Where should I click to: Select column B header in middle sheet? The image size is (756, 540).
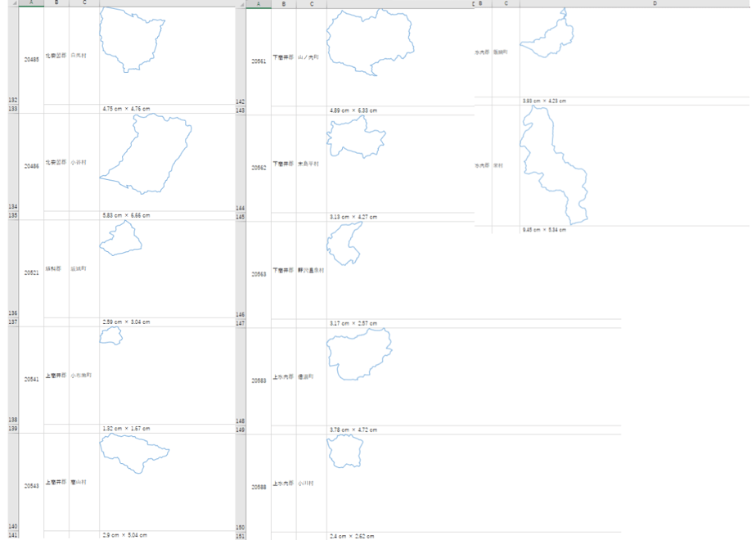[283, 4]
